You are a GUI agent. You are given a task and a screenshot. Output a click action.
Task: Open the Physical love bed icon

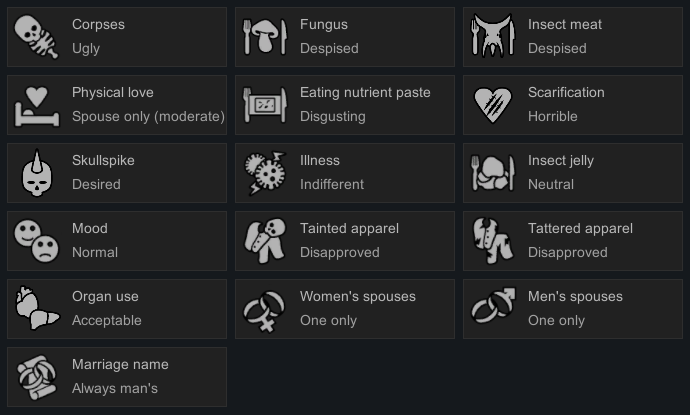click(x=37, y=106)
